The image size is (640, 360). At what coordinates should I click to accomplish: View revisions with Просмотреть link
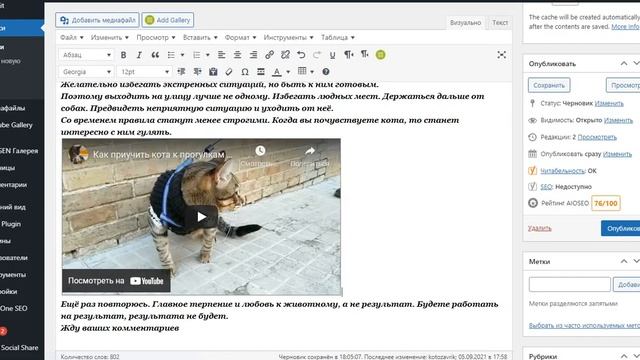tap(597, 137)
